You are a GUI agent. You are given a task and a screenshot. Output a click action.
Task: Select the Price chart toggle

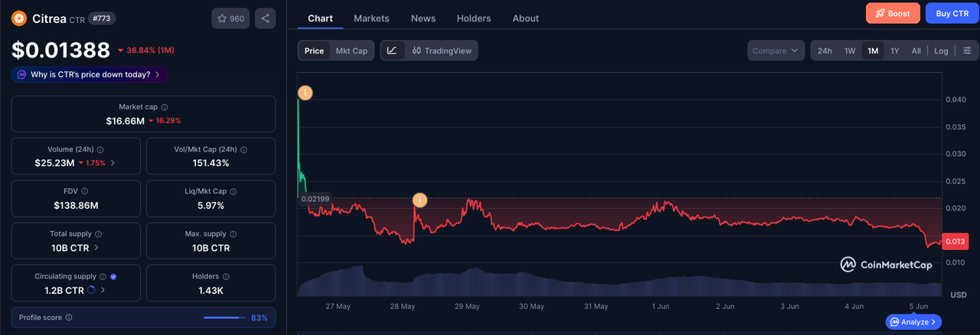(314, 50)
